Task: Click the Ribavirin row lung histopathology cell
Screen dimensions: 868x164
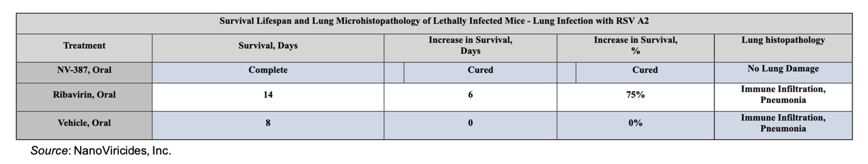Action: 783,95
